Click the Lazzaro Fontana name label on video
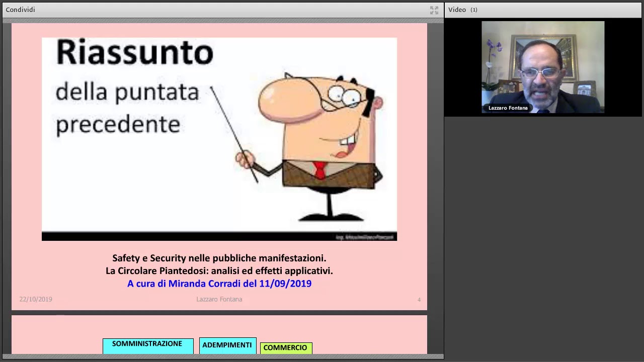 [508, 108]
